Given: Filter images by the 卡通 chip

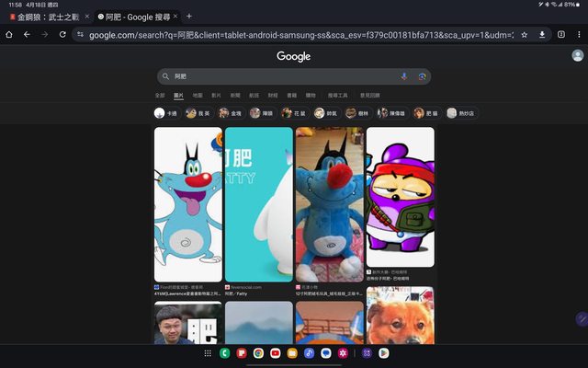Looking at the screenshot, I should 165,113.
